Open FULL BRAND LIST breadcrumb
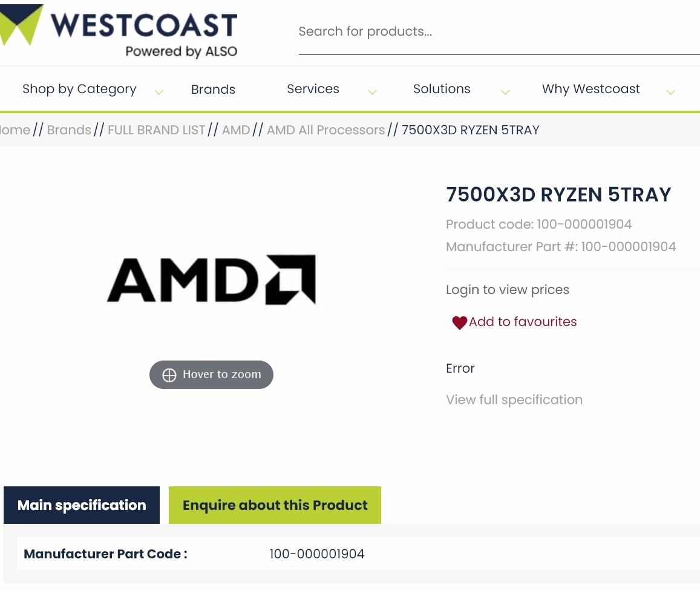700x591 pixels. click(157, 130)
